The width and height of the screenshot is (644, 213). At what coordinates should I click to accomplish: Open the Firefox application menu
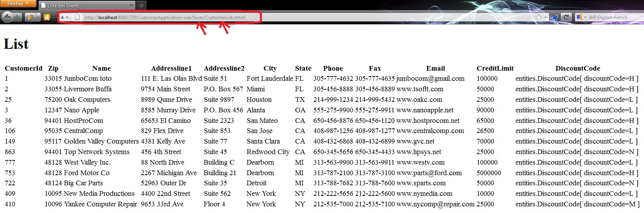click(18, 4)
